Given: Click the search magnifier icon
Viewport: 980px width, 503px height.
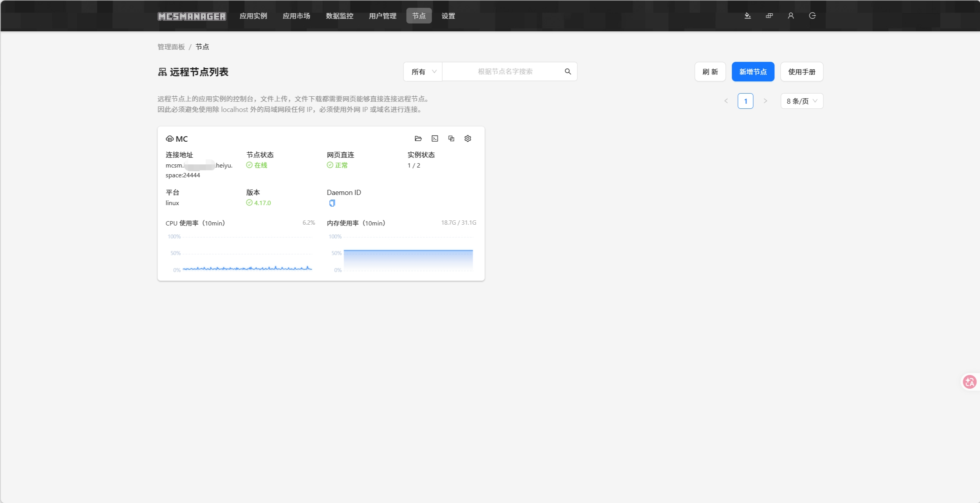Looking at the screenshot, I should pos(568,72).
